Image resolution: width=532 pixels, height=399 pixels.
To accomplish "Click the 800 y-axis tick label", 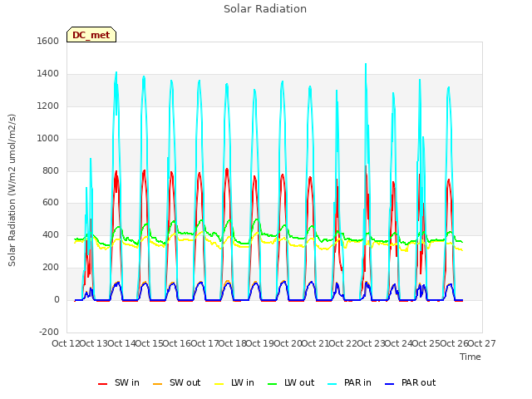I will coord(51,171).
